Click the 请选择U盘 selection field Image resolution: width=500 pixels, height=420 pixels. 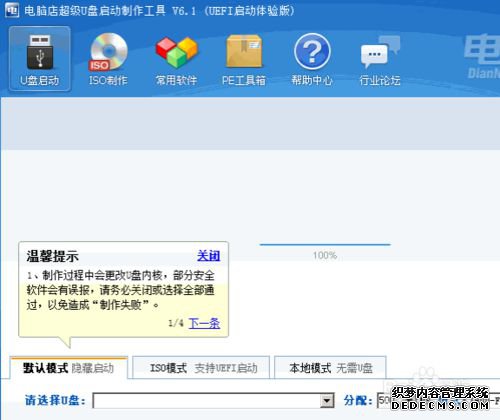pos(213,400)
